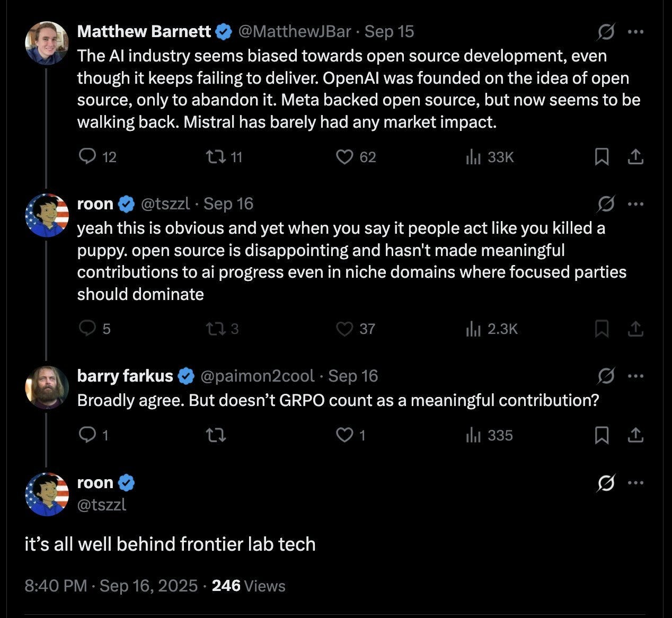Image resolution: width=672 pixels, height=618 pixels.
Task: Repost roon's reply with 3 reposts
Action: (216, 329)
